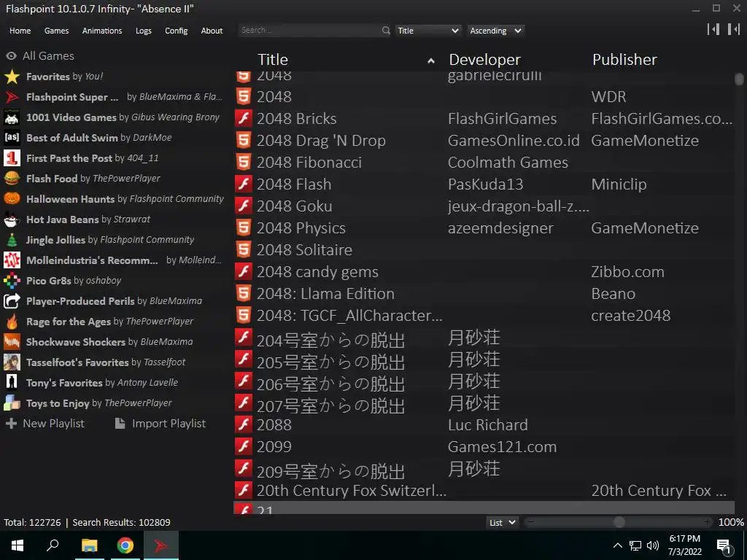Open the About tab

pyautogui.click(x=212, y=31)
